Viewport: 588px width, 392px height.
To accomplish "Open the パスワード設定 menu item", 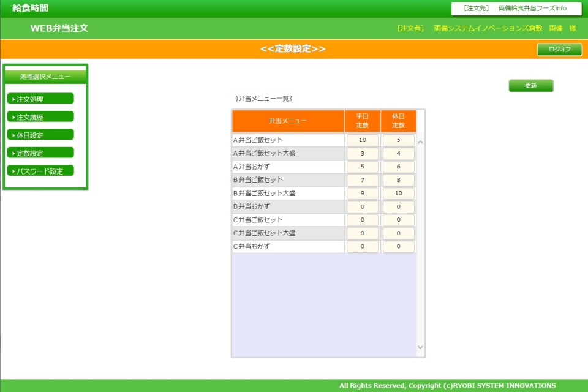I will (40, 171).
